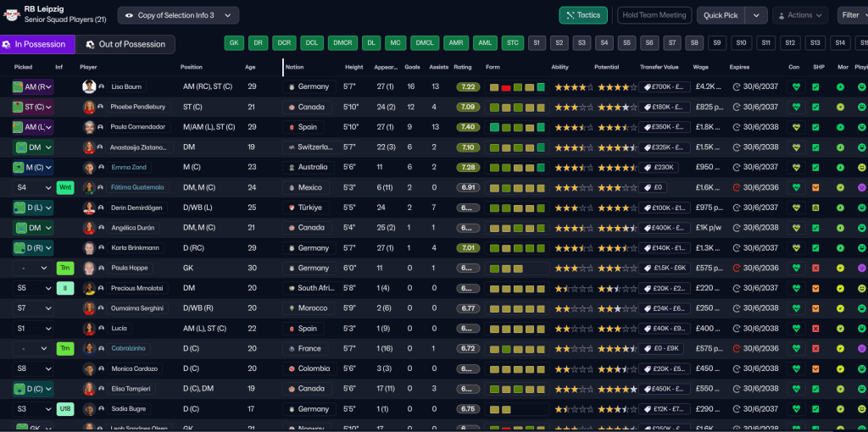Click the Hold Team Meeting button

pyautogui.click(x=654, y=15)
